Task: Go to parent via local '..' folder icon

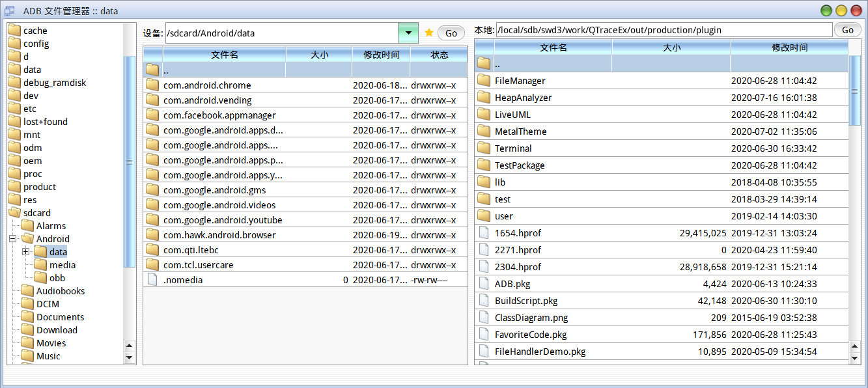Action: (x=484, y=63)
